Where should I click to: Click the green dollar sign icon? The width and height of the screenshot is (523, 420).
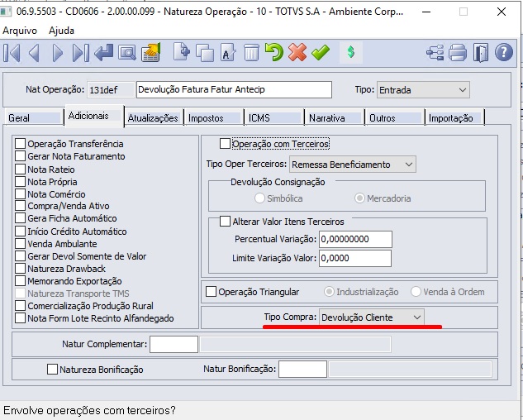click(x=351, y=52)
